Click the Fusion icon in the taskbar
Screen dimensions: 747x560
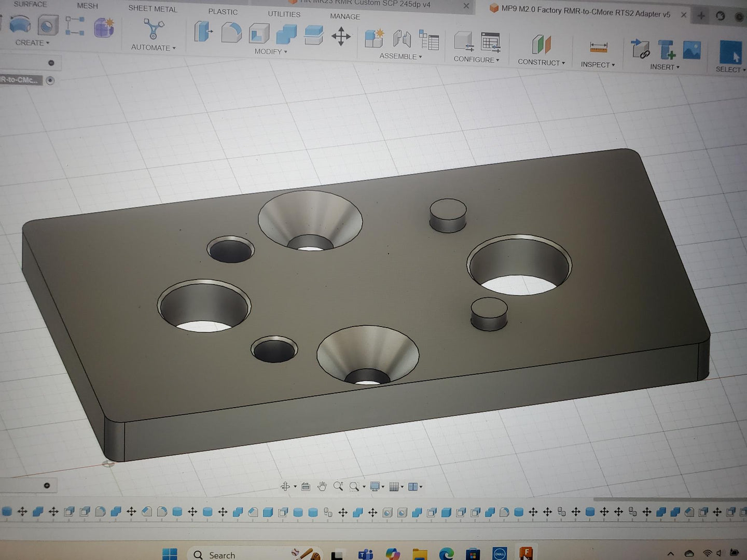coord(526,553)
